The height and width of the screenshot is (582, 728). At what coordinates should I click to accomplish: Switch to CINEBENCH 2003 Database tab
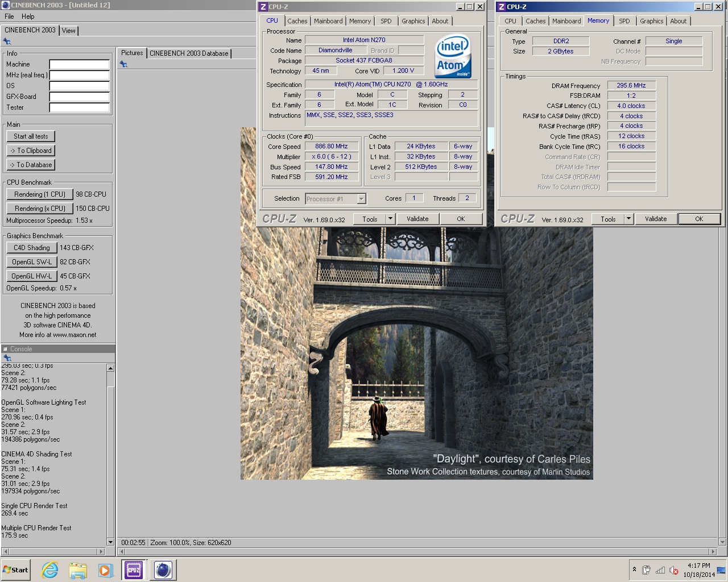coord(189,53)
